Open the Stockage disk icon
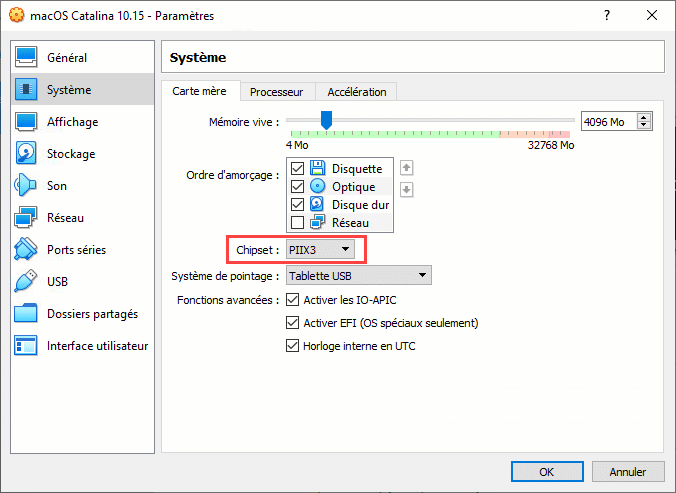 coord(26,153)
